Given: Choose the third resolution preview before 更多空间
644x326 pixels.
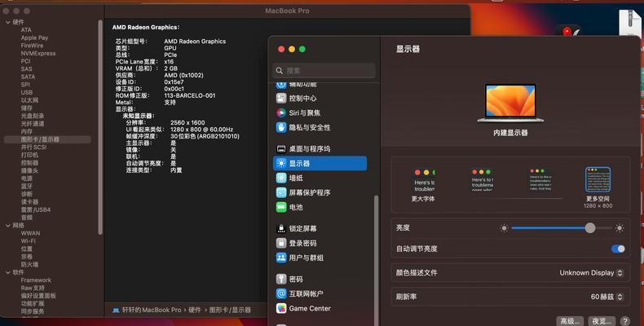Looking at the screenshot, I should click(540, 180).
